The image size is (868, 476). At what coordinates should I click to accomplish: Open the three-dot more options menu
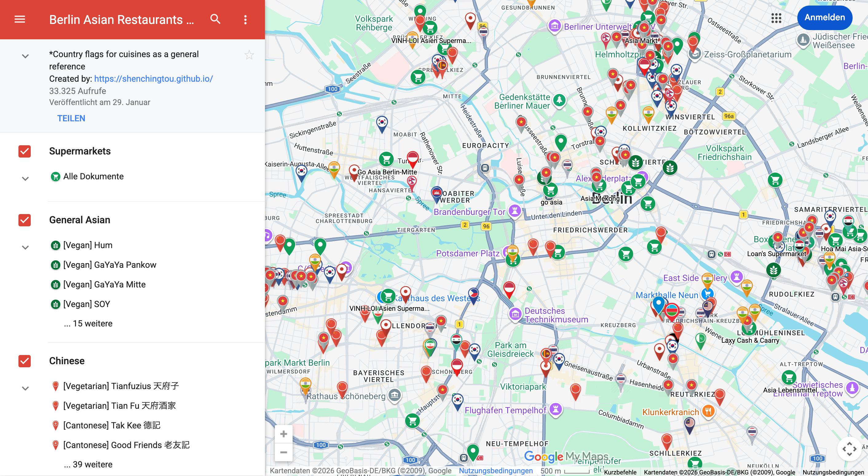(245, 20)
